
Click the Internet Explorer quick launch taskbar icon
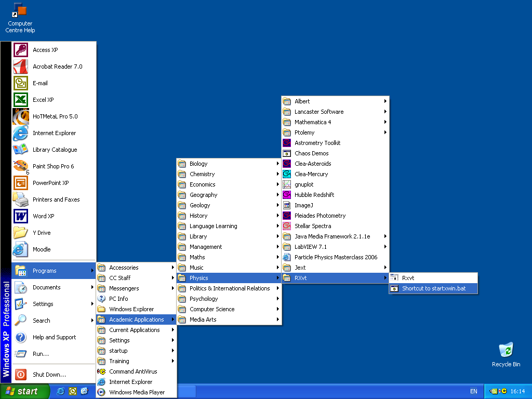(61, 391)
